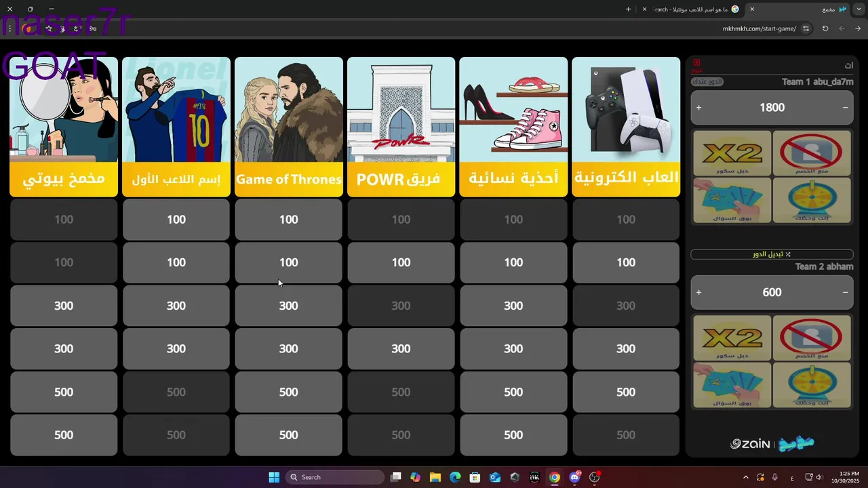Open a new browser tab

tap(628, 9)
